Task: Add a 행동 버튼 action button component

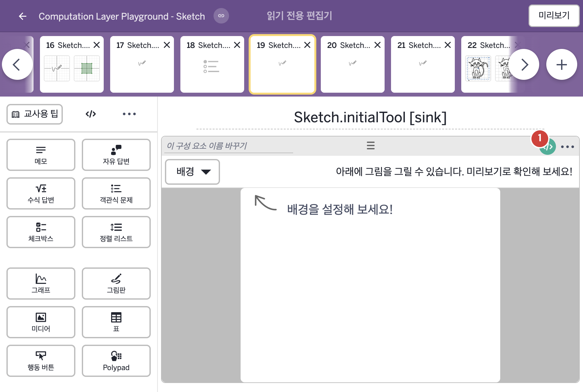Action: pyautogui.click(x=41, y=361)
